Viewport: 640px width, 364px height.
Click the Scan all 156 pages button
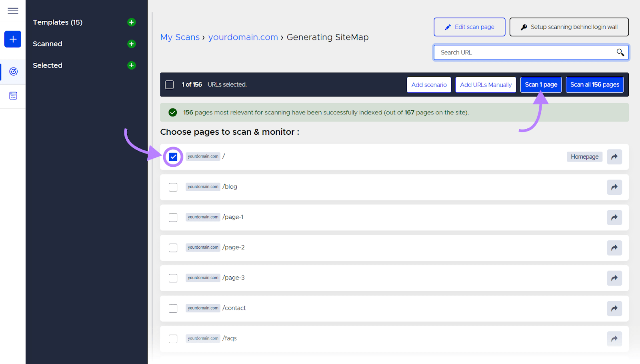coord(594,84)
